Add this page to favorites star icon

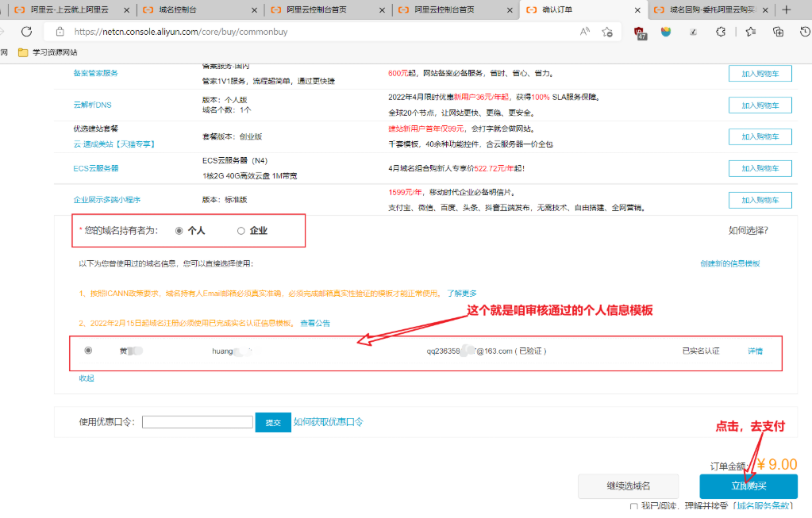pos(607,32)
